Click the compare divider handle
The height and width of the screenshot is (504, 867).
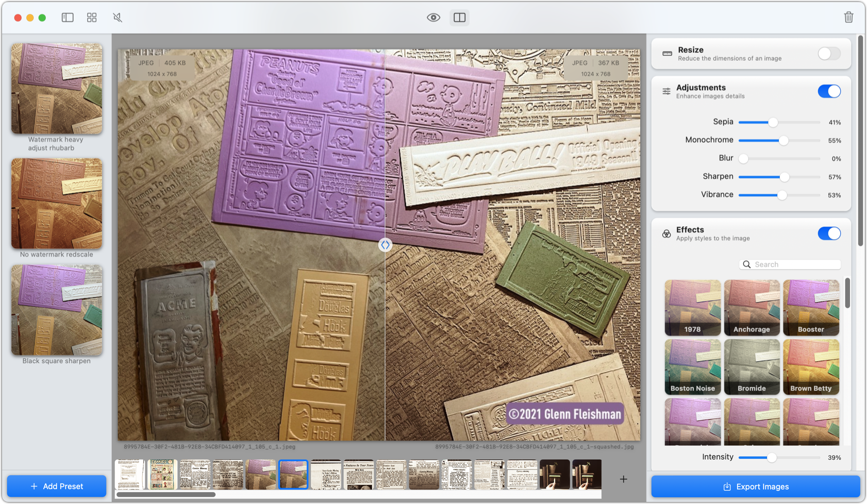[385, 245]
